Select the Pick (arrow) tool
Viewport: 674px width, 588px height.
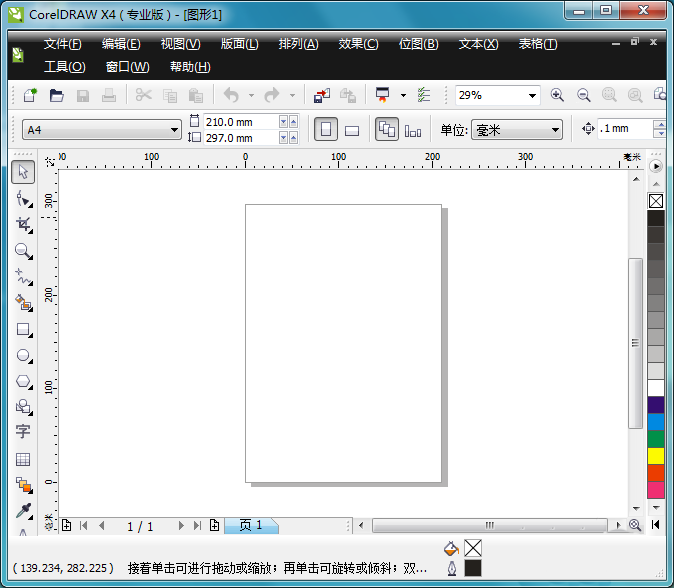click(24, 172)
